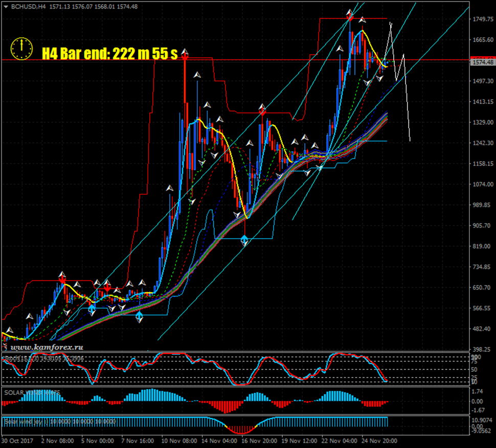Click the yellow clock icon

(x=21, y=49)
